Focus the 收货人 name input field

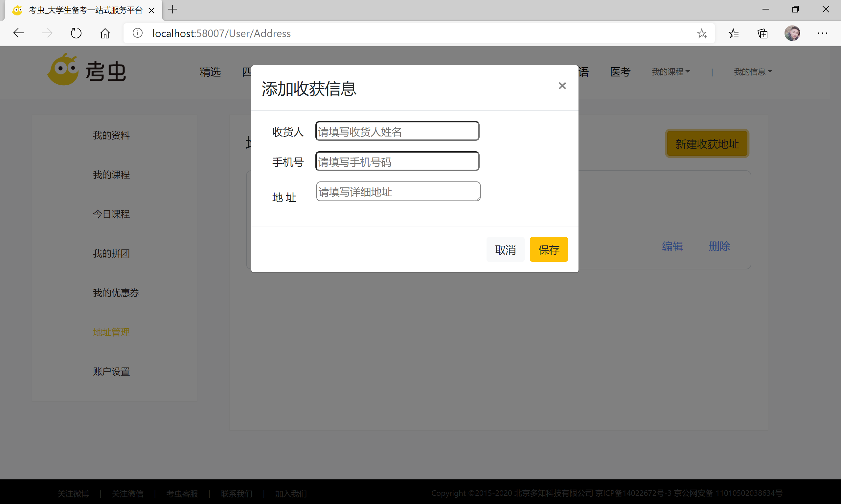[397, 131]
